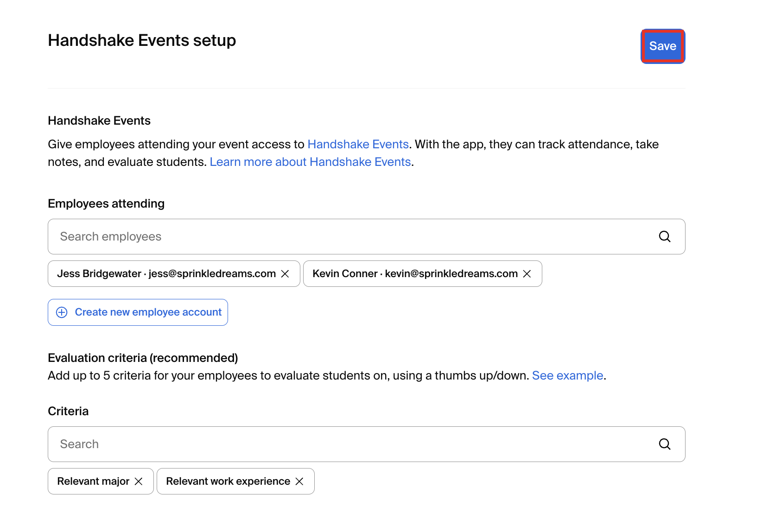This screenshot has width=762, height=532.
Task: Click the search icon in employees field
Action: (x=665, y=236)
